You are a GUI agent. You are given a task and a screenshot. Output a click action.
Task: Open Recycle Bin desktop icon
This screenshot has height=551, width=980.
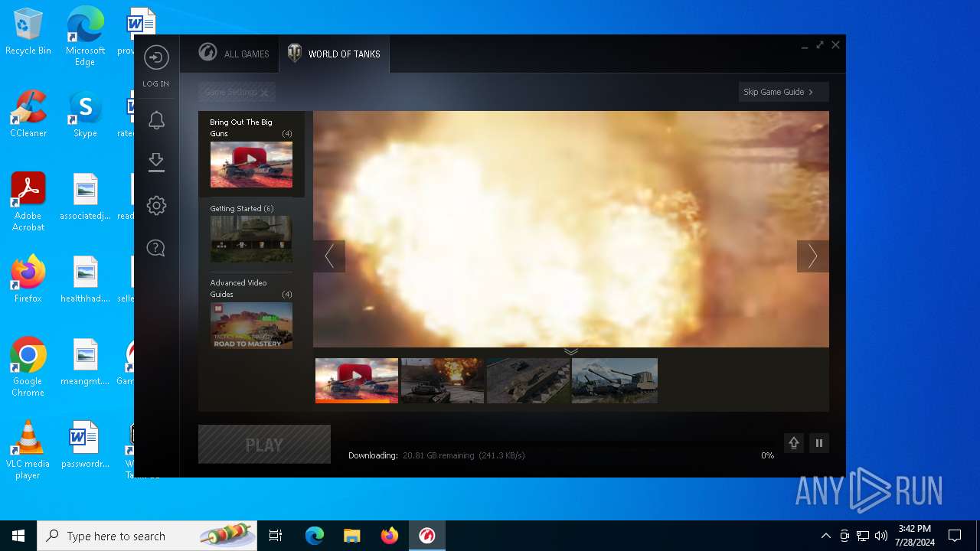[28, 32]
